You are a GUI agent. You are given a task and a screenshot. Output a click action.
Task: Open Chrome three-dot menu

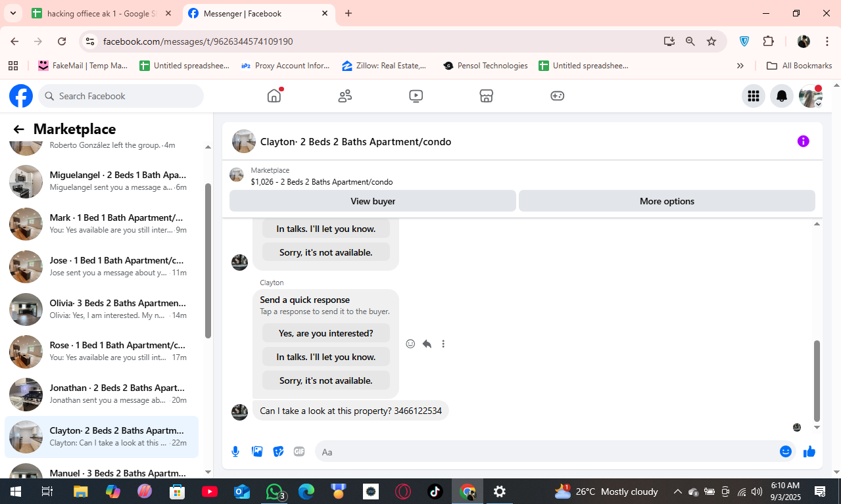click(x=827, y=41)
